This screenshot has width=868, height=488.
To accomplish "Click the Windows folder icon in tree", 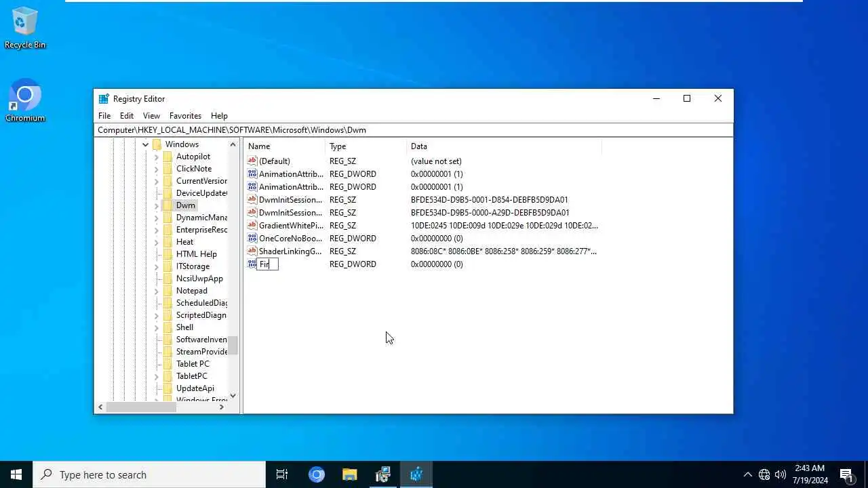I will point(157,144).
